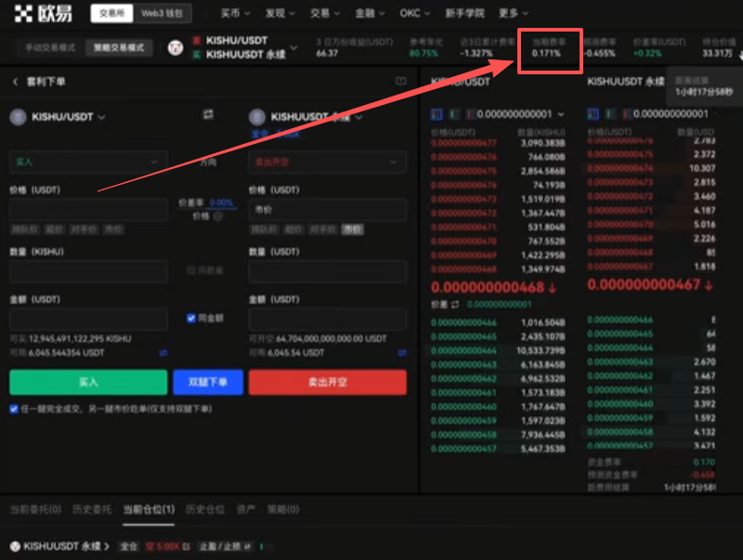Click transfer icon next to 6,045.544354 USDT
743x560 pixels.
[x=163, y=353]
